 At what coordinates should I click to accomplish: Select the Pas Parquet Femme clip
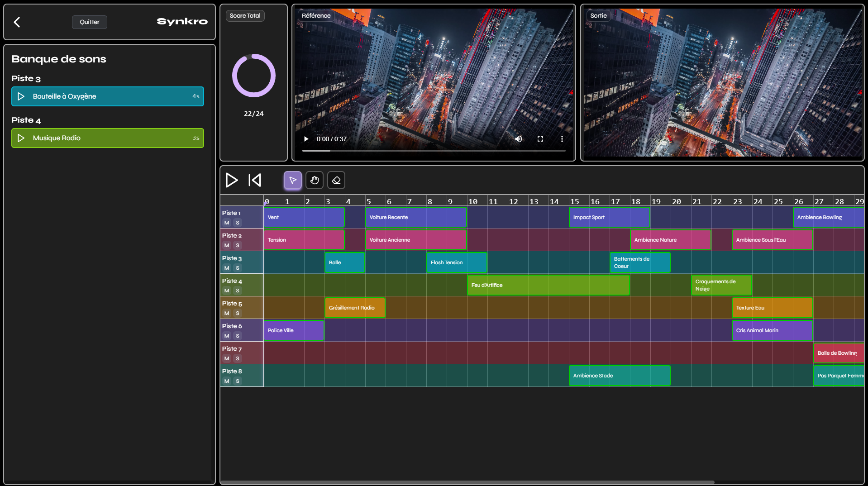pyautogui.click(x=839, y=376)
